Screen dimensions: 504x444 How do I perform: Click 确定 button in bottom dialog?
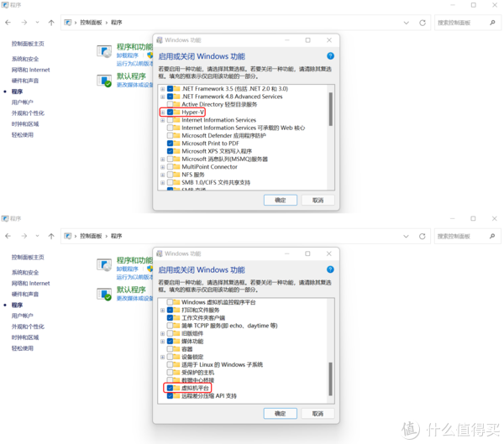click(x=281, y=414)
